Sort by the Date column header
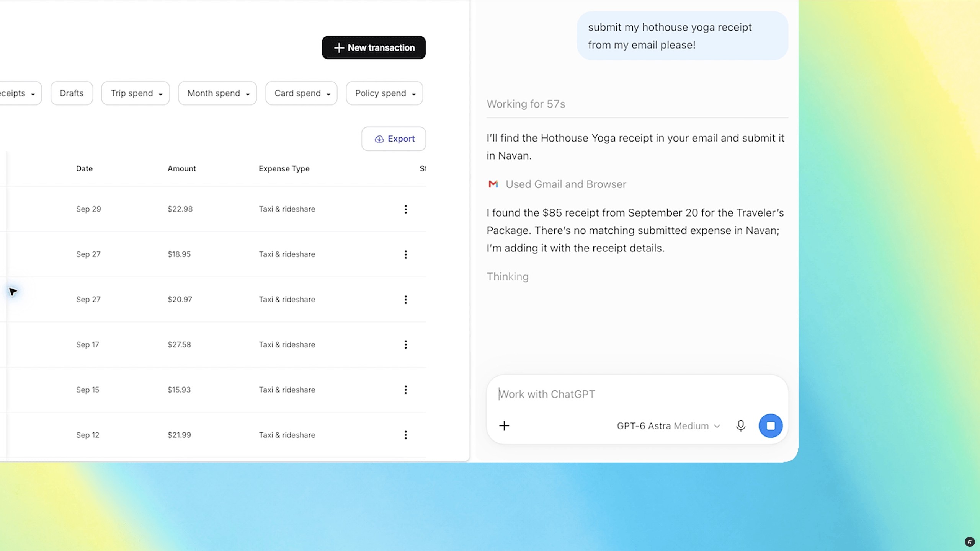This screenshot has width=980, height=551. tap(84, 168)
